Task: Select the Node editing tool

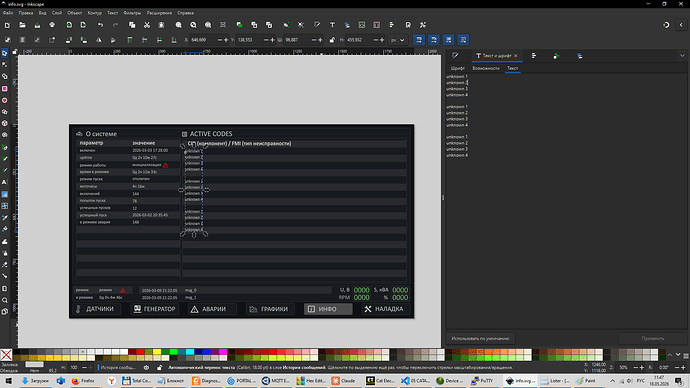Action: coord(4,65)
